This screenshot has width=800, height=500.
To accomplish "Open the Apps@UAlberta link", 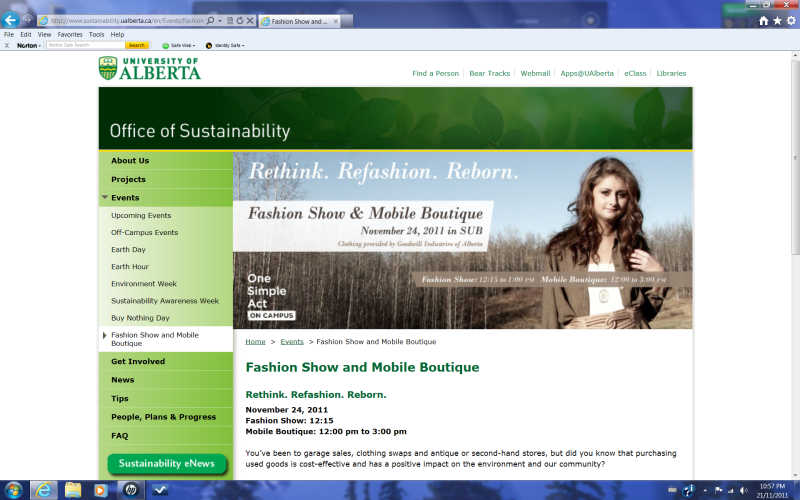I will [x=587, y=73].
